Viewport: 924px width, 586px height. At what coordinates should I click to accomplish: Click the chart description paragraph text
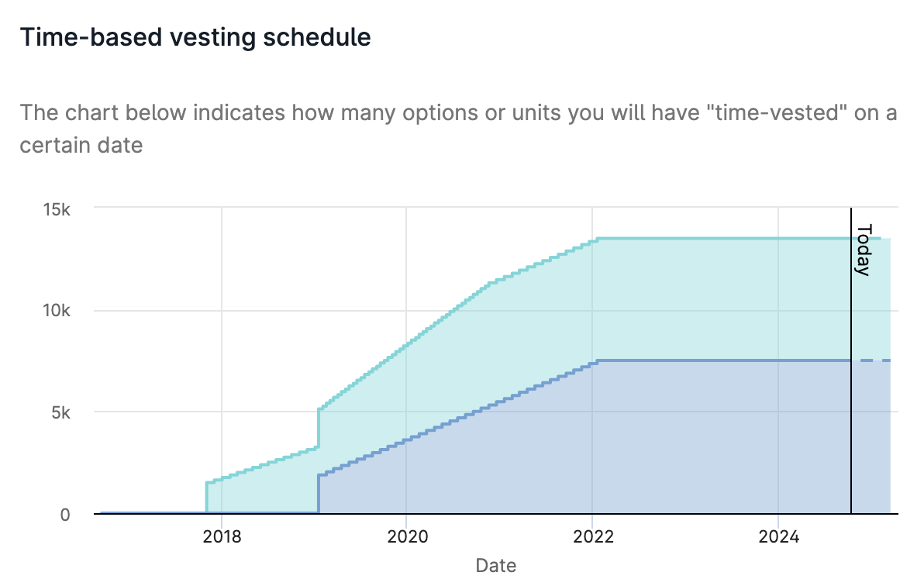click(x=458, y=129)
